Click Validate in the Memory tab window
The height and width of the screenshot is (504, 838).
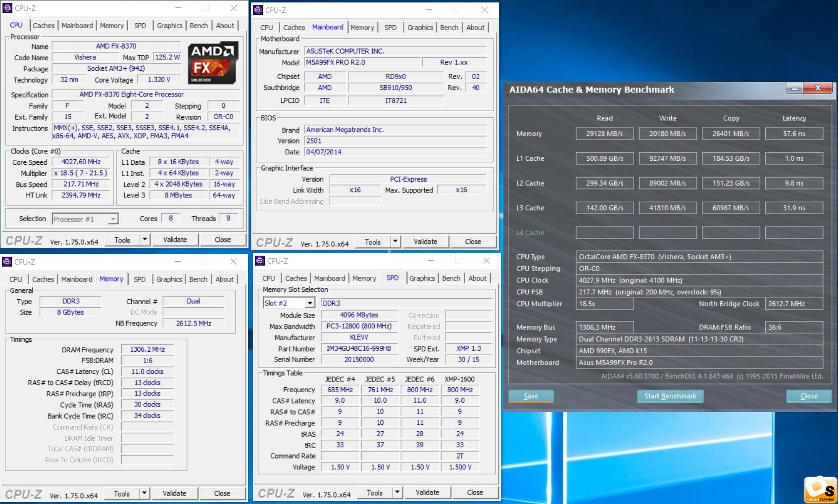click(x=175, y=493)
